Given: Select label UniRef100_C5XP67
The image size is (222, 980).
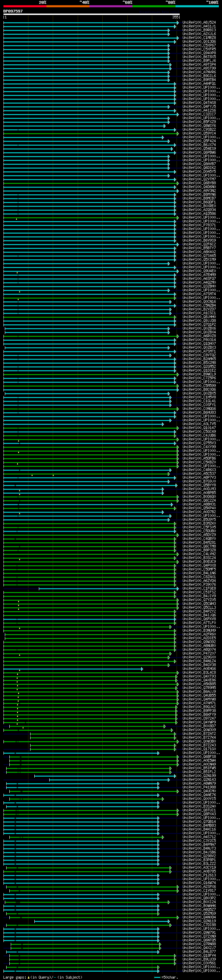Looking at the screenshot, I should pos(199,45).
